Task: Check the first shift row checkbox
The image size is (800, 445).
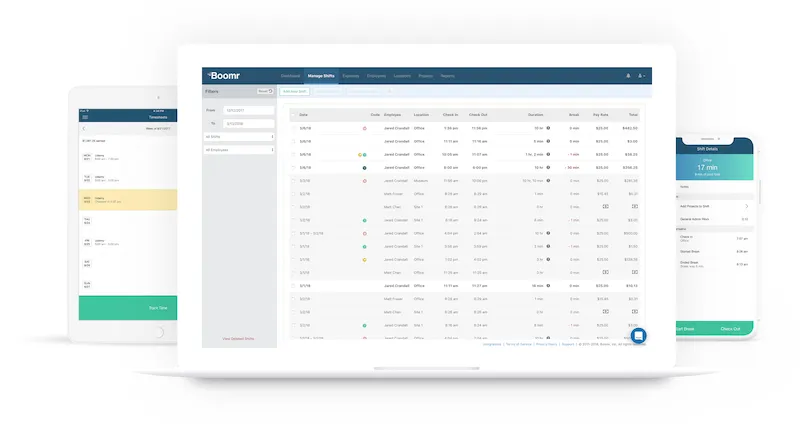Action: [294, 128]
